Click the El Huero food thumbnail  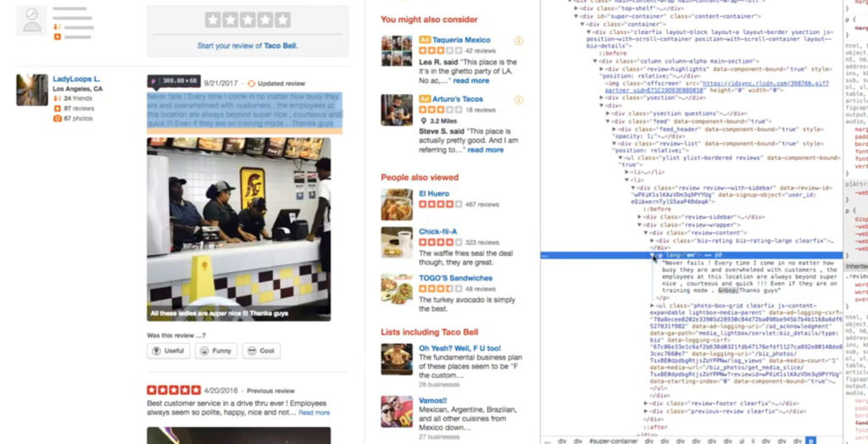[x=397, y=205]
